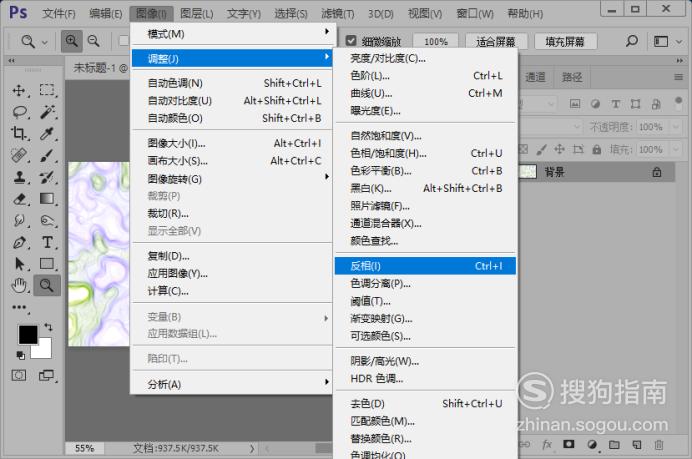
Task: Click the Fit Screen button
Action: pyautogui.click(x=496, y=41)
